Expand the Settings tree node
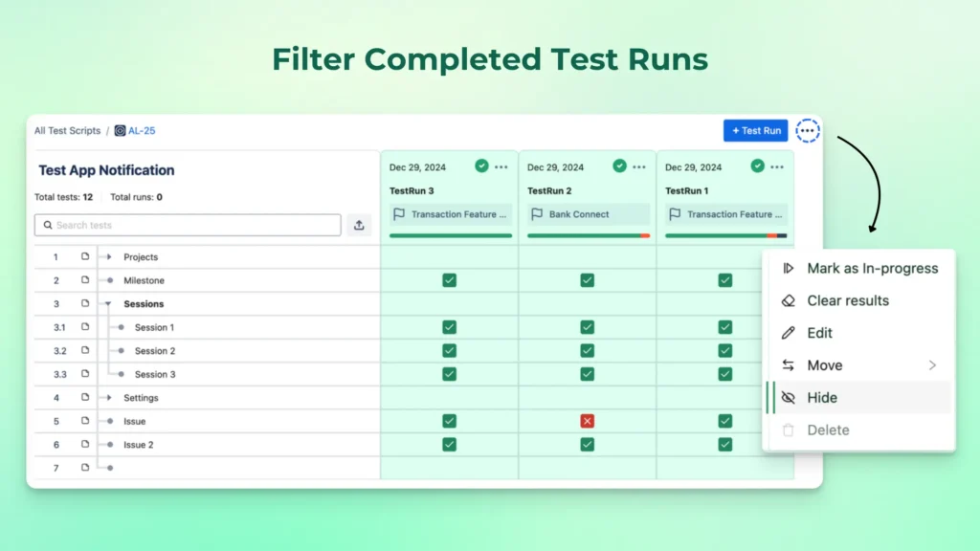This screenshot has height=551, width=980. point(109,397)
